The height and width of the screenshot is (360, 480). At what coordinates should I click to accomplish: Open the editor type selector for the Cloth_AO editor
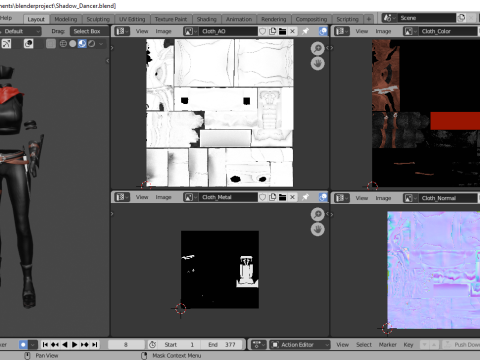[122, 31]
